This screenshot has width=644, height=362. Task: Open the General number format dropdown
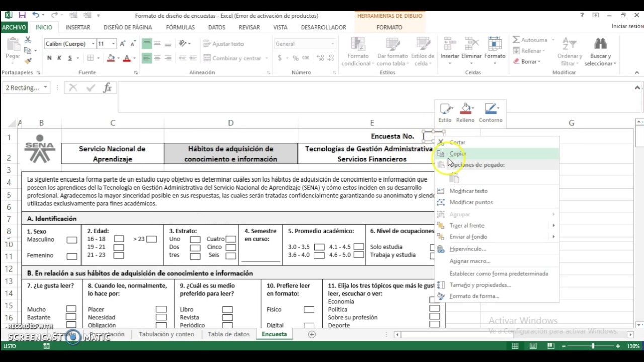[332, 44]
